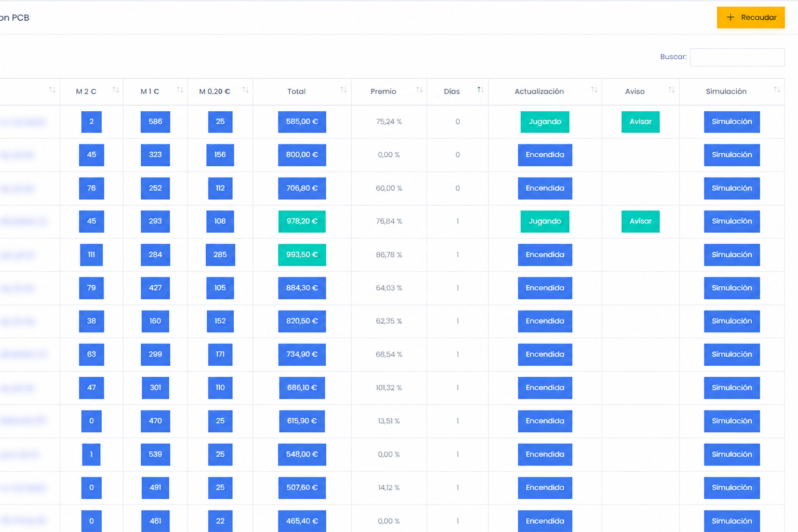
Task: Sort rows using the Premio column arrows
Action: 419,90
